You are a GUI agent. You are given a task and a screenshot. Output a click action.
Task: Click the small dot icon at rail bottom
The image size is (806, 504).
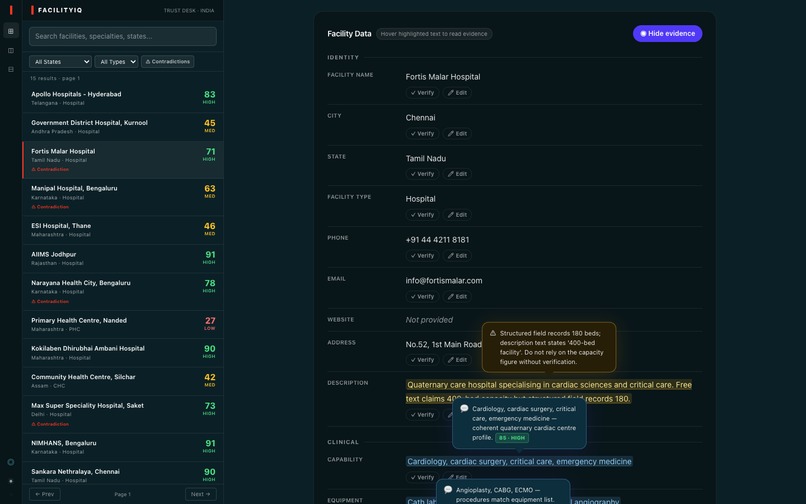tap(11, 481)
